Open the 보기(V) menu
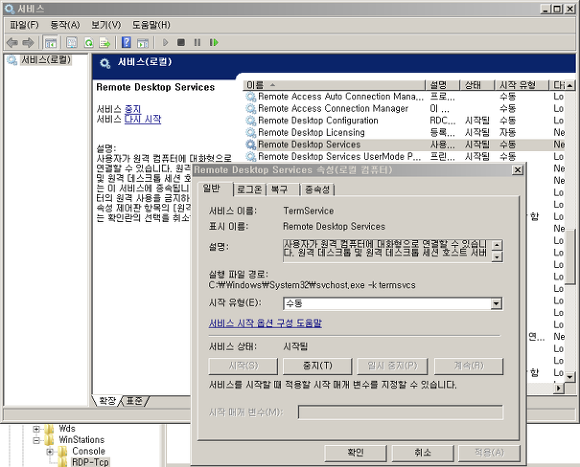 point(106,25)
